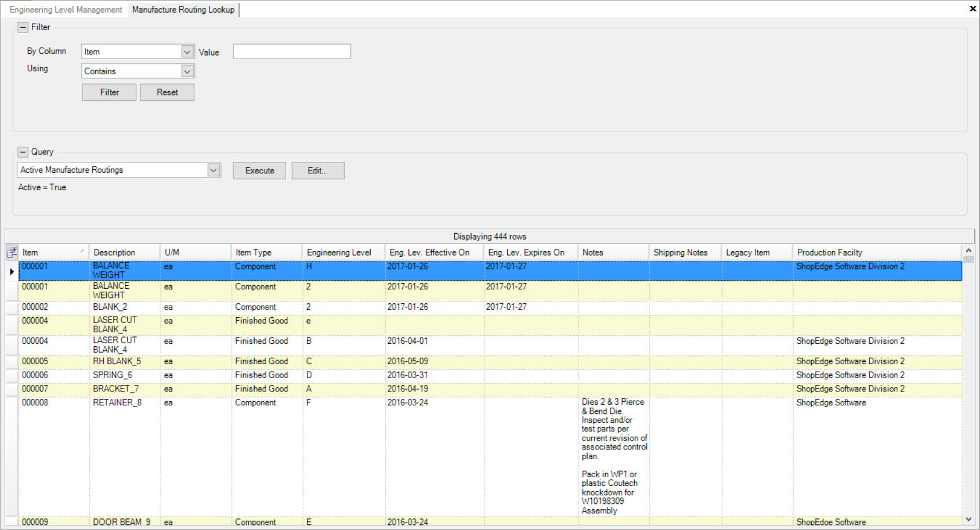Click the grid scrollbar down arrow

click(968, 520)
